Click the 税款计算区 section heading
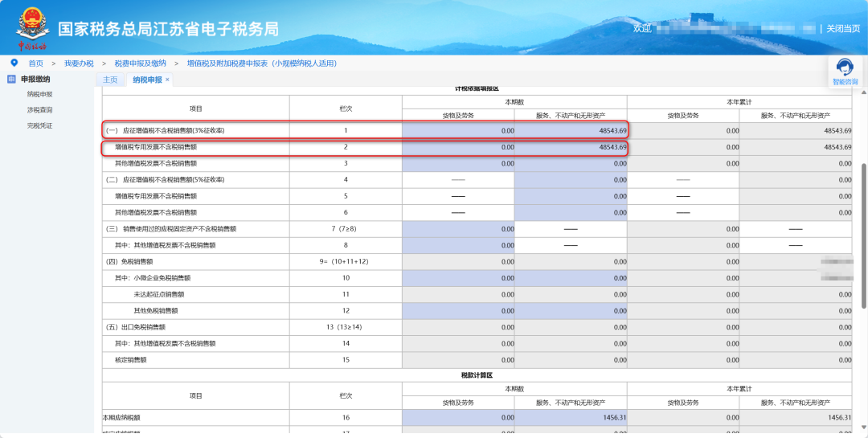Image resolution: width=868 pixels, height=438 pixels. coord(477,375)
